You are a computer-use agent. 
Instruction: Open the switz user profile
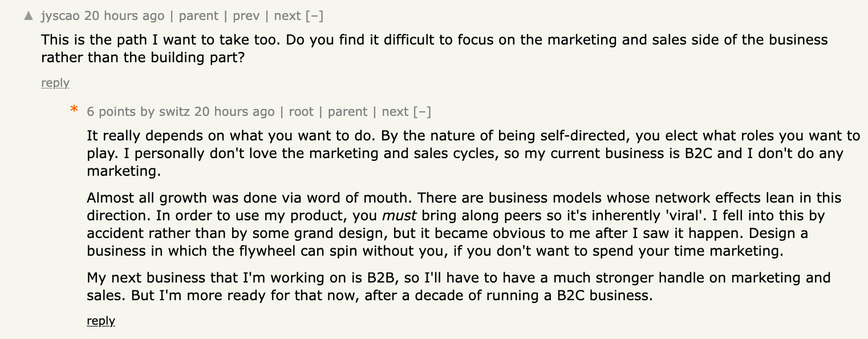point(174,112)
